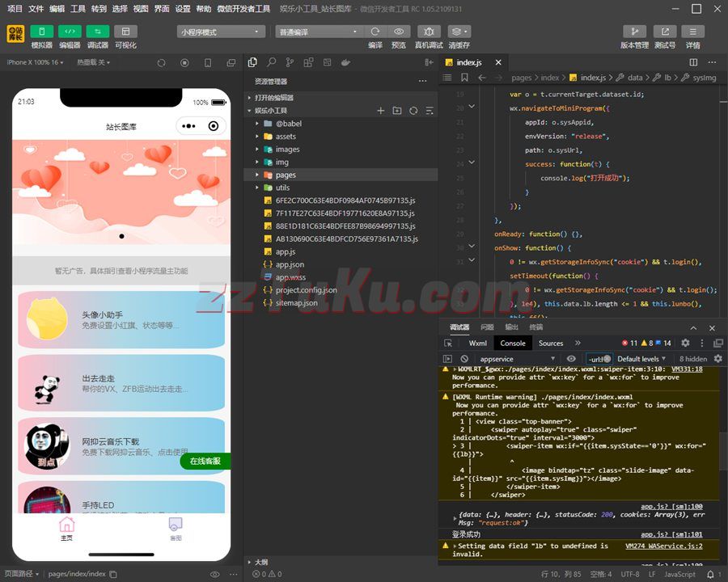Viewport: 728px width, 582px height.
Task: Open the 工具 menu
Action: point(78,8)
